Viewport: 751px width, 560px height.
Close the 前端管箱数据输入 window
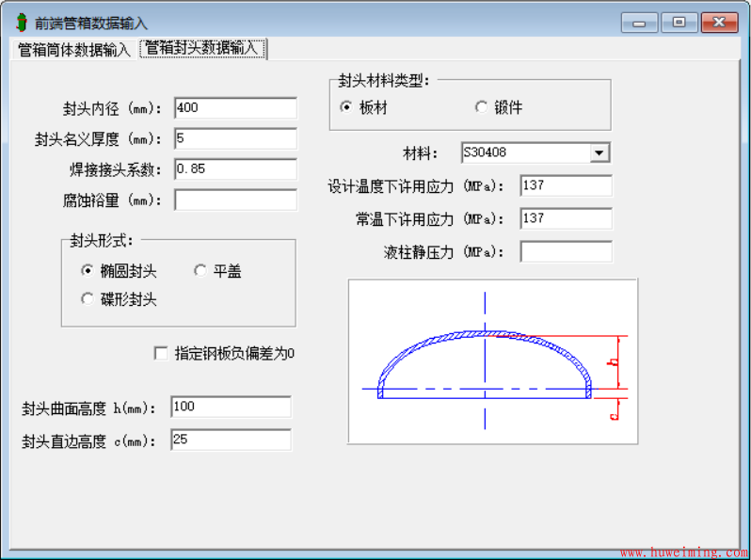click(719, 23)
